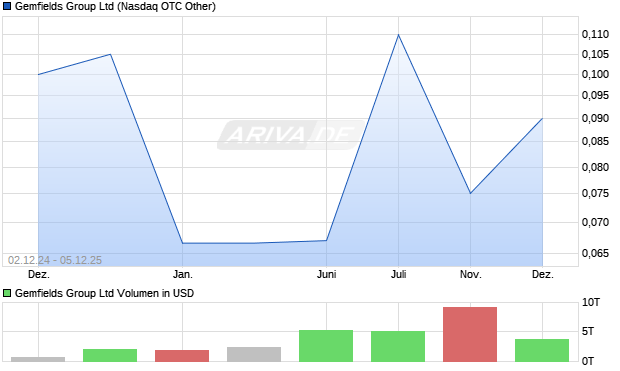This screenshot has width=620, height=371.
Task: Click the small gray first Dez. volume bar
Action: click(38, 360)
